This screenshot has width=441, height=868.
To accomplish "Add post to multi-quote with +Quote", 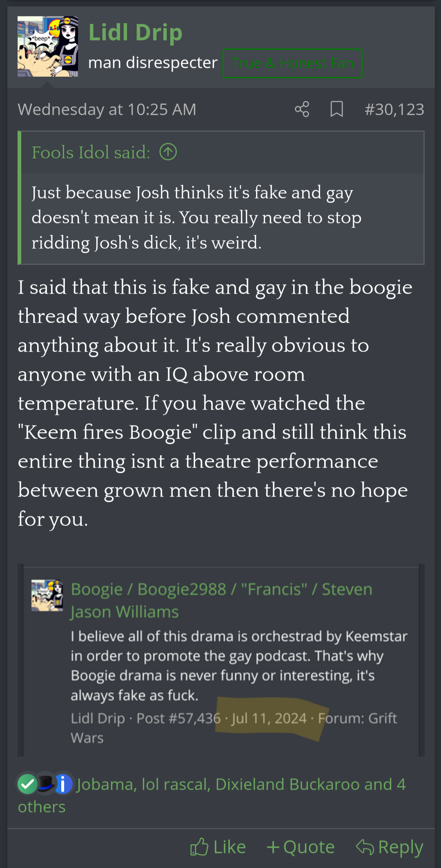I will click(301, 847).
